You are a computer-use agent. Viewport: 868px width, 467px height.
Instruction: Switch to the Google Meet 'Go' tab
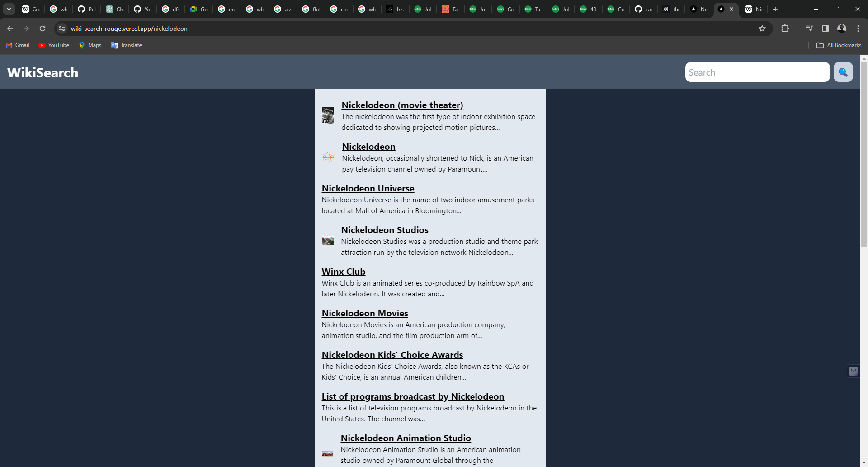click(x=199, y=9)
